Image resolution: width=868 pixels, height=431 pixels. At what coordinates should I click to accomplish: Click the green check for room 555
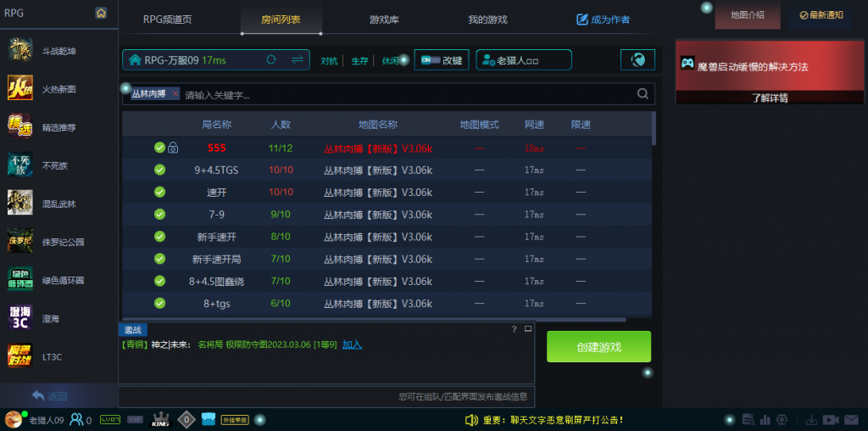point(159,148)
